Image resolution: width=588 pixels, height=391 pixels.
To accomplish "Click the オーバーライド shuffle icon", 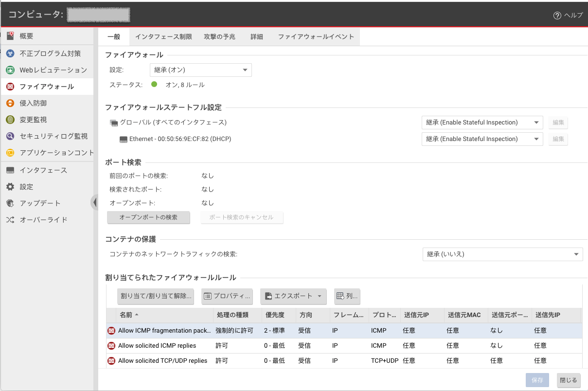I will (10, 220).
